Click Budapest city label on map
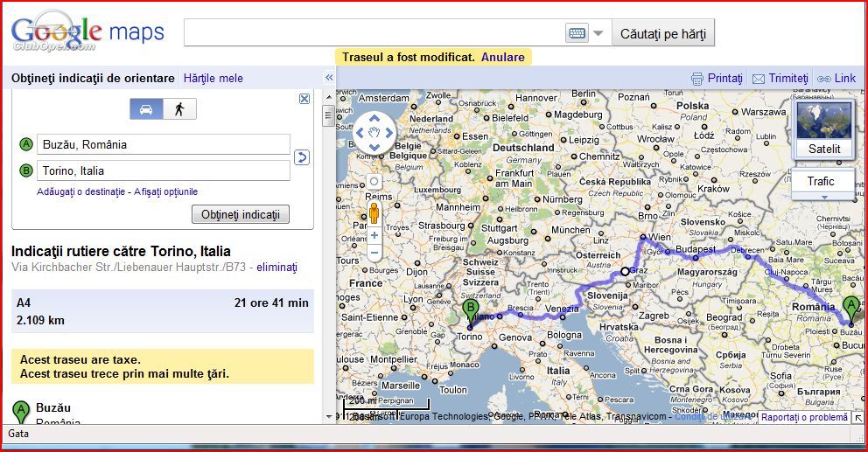Screen dimensions: 868x452 (696, 249)
